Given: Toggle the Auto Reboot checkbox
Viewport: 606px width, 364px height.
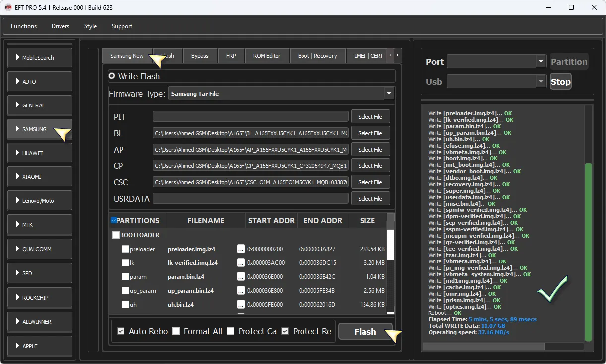Looking at the screenshot, I should pos(121,331).
